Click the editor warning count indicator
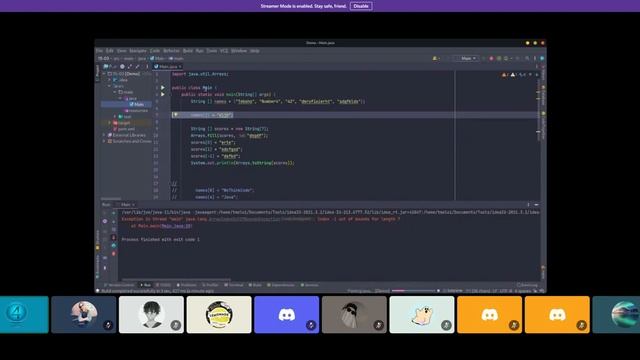 pyautogui.click(x=513, y=75)
